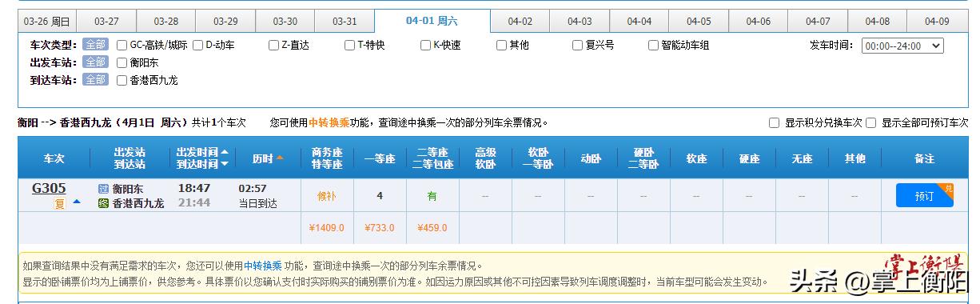
Task: Select the 04-04 date tab
Action: 639,21
